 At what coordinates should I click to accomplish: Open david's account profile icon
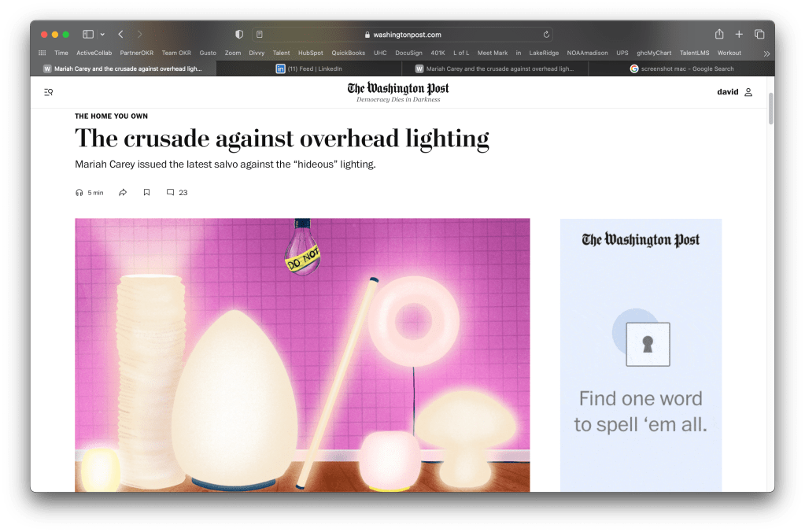pyautogui.click(x=748, y=92)
